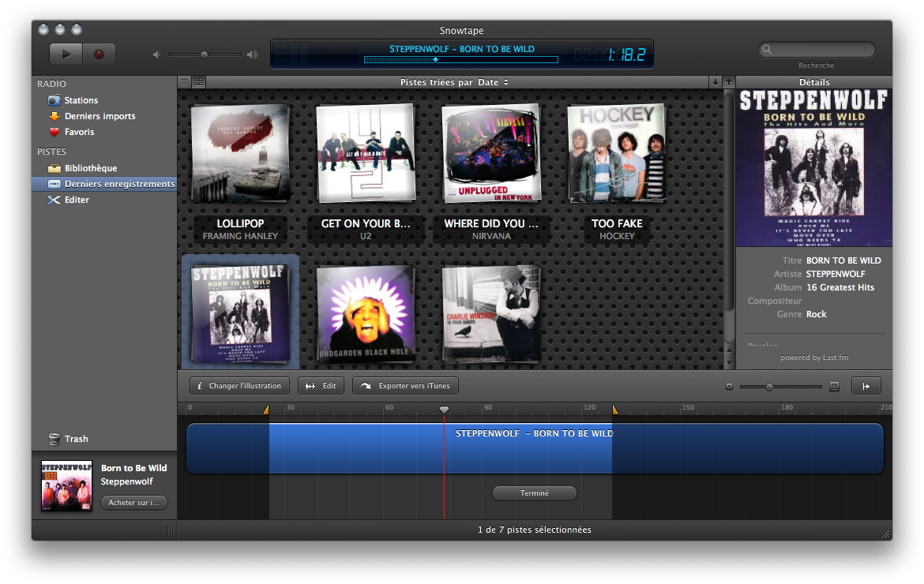
Task: Click the cassette icon beside Derniers enregistrements
Action: (x=54, y=184)
